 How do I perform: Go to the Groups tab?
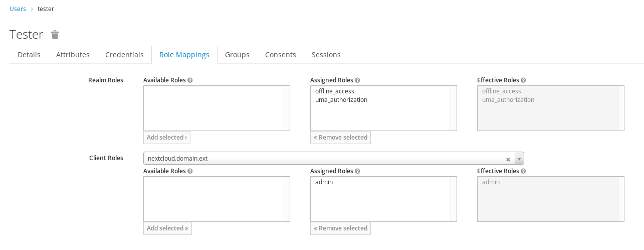[x=237, y=55]
